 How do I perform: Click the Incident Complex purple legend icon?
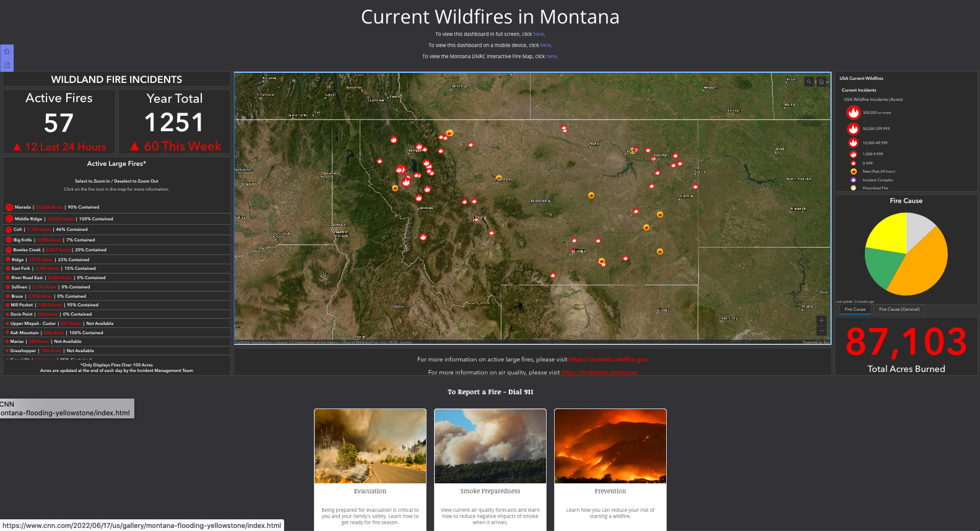tap(853, 179)
